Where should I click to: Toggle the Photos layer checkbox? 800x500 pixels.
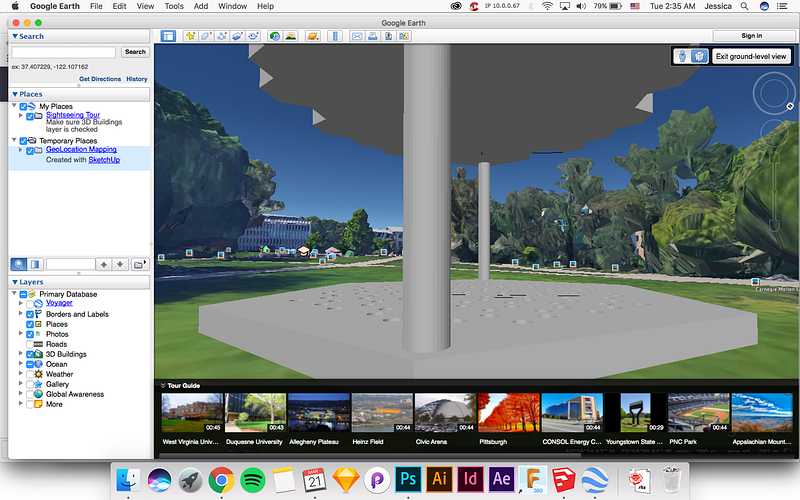tap(30, 334)
